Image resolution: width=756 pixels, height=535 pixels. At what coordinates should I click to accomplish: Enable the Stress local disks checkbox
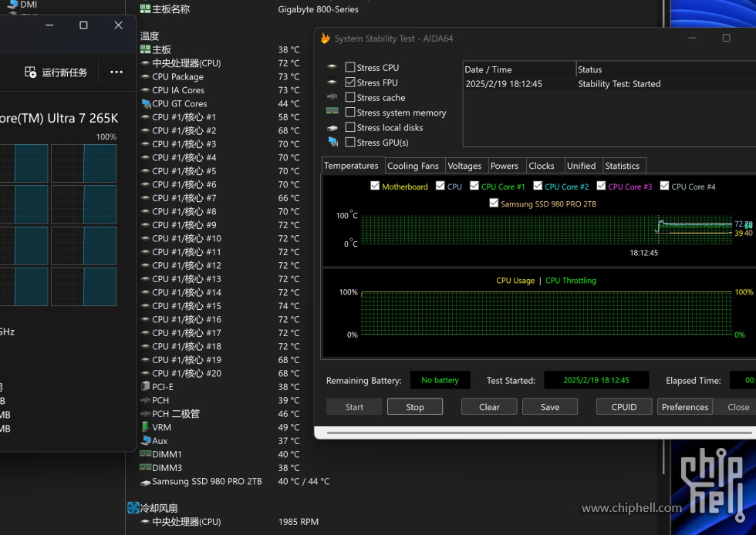(350, 127)
